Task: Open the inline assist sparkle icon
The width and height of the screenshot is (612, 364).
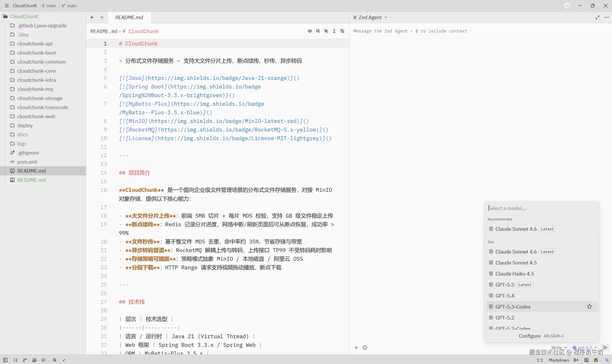Action: [326, 31]
